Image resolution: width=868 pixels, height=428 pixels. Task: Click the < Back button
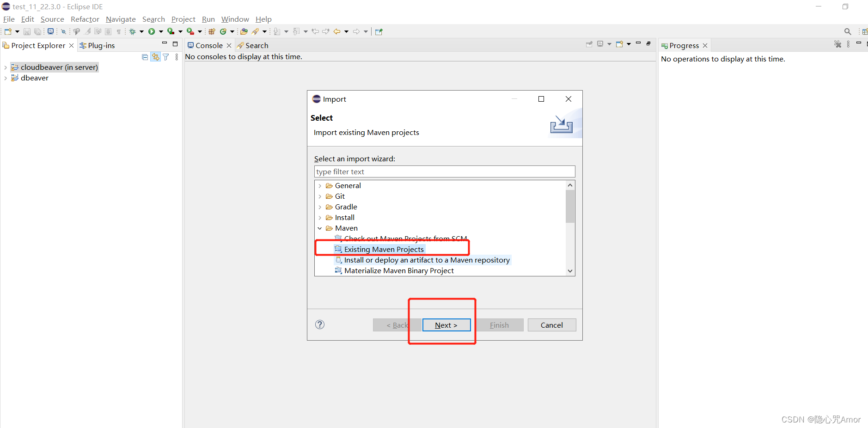pyautogui.click(x=397, y=325)
